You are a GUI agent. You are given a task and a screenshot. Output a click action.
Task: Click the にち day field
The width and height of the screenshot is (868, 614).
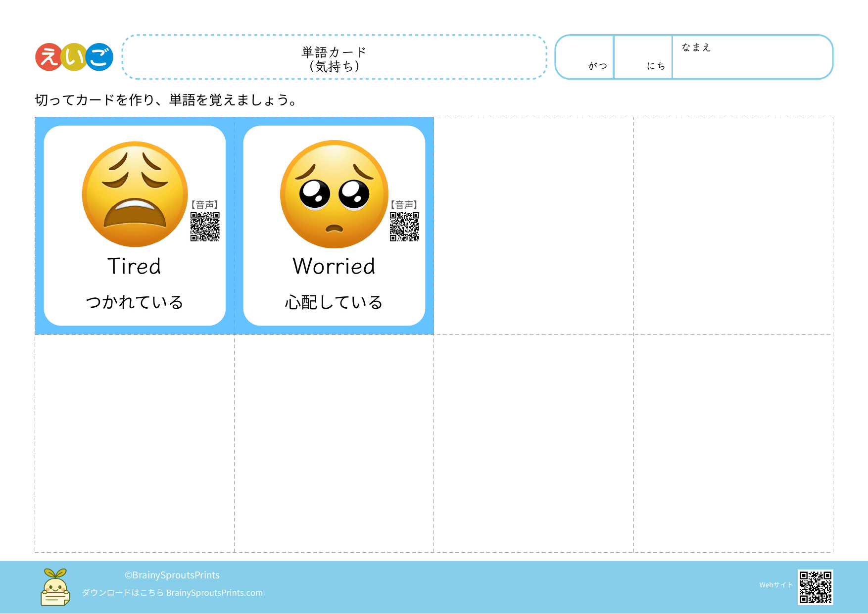pos(643,57)
